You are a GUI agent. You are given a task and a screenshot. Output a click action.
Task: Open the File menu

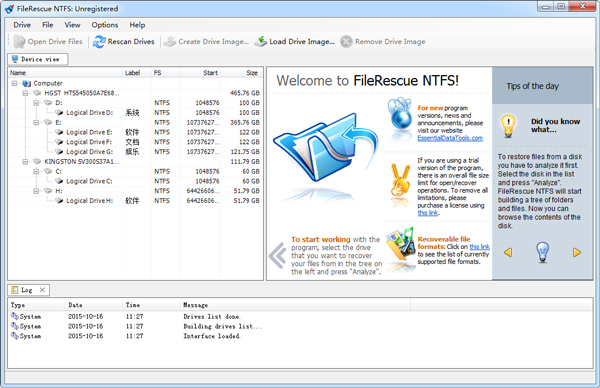click(47, 25)
